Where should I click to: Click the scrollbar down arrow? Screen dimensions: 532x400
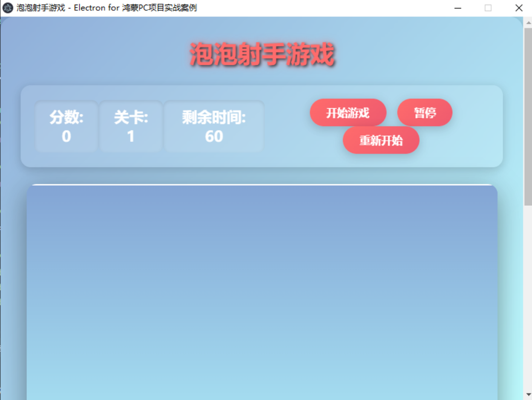(528, 394)
